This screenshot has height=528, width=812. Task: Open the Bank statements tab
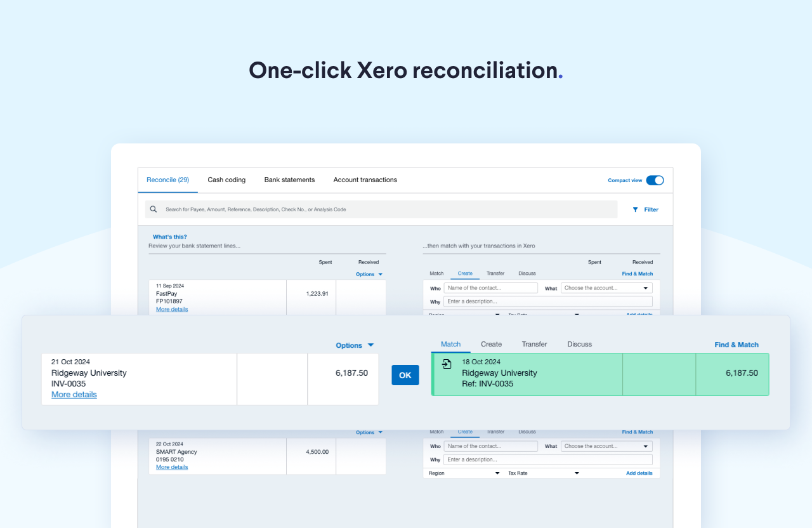point(289,180)
